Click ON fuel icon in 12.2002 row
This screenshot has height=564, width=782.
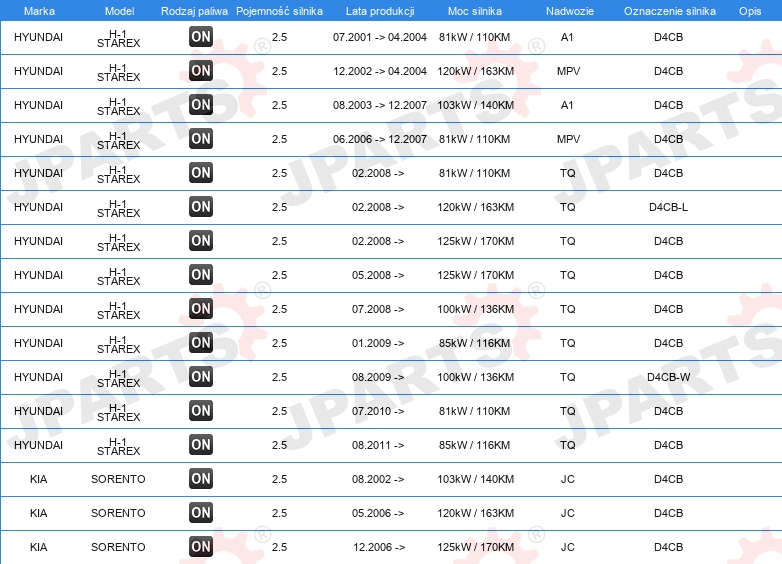tap(201, 70)
